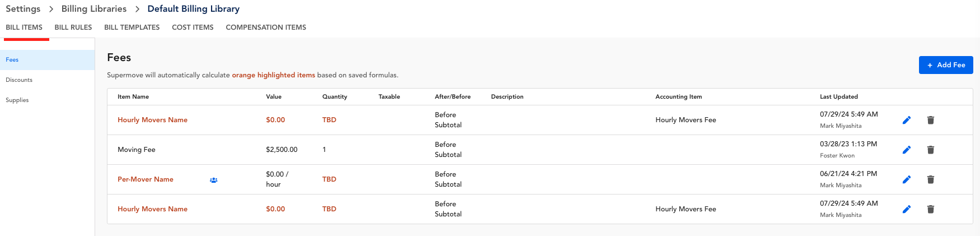Click the people icon beside Per-Mover Name
Image resolution: width=980 pixels, height=236 pixels.
pyautogui.click(x=214, y=180)
